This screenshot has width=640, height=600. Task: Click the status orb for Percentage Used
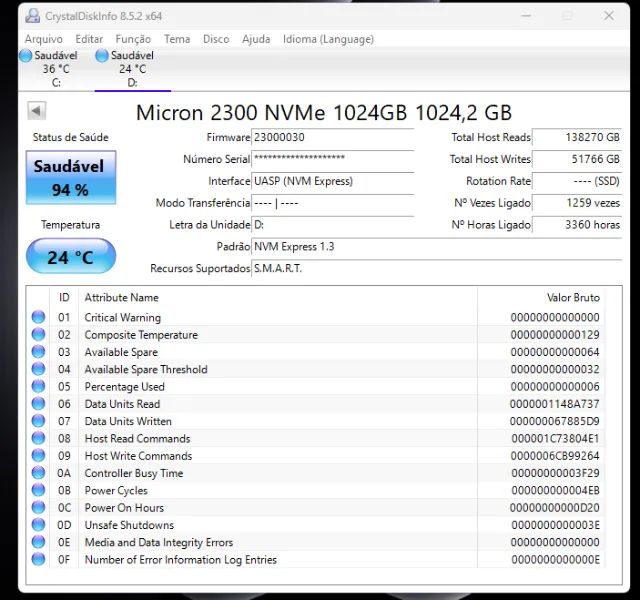[38, 386]
